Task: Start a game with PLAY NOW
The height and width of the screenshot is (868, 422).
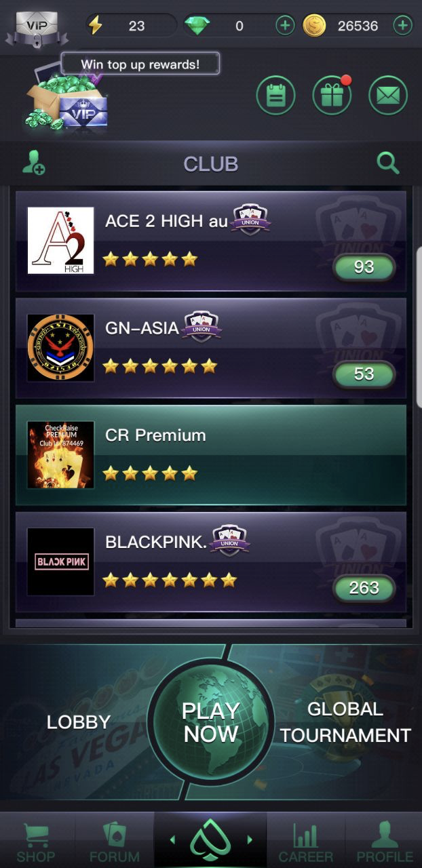Action: click(x=211, y=722)
